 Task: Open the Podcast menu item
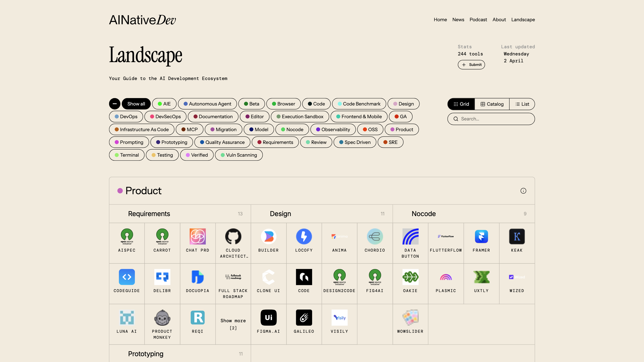(478, 19)
